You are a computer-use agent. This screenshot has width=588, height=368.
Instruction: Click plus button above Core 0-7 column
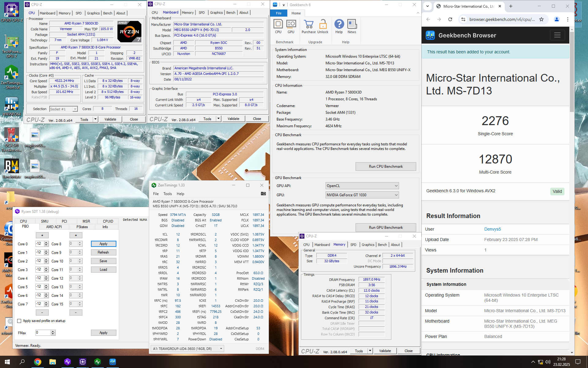point(42,235)
